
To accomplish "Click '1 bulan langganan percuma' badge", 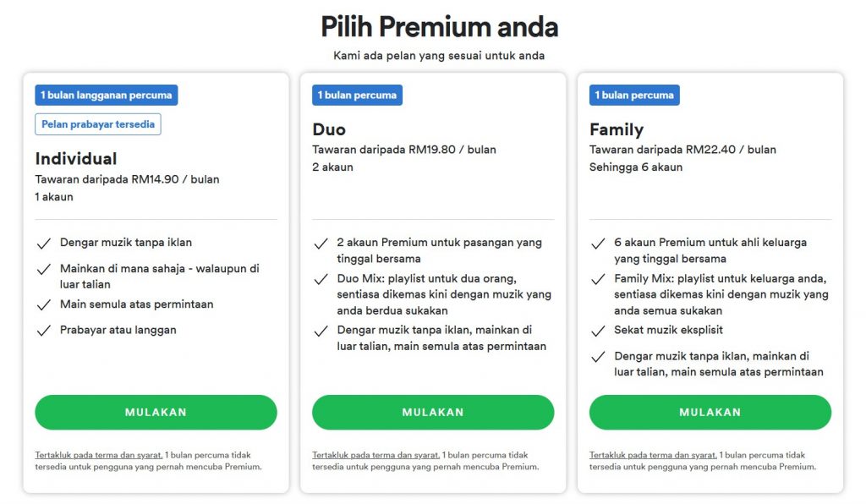I will (106, 95).
